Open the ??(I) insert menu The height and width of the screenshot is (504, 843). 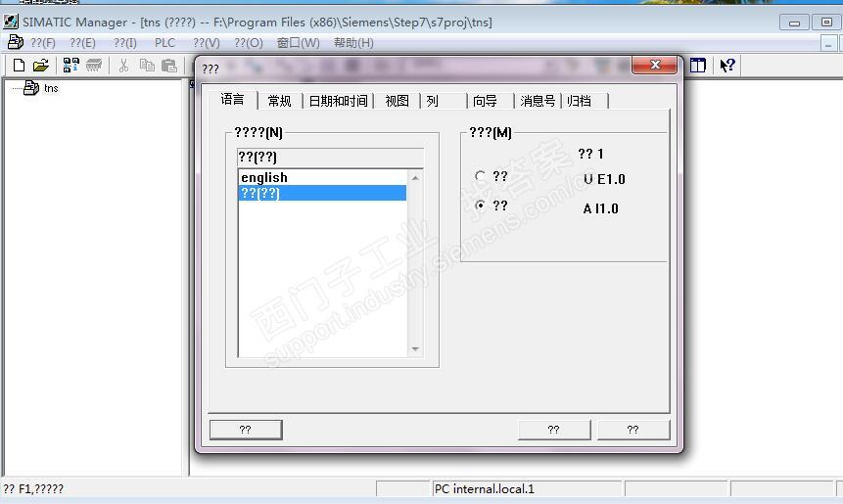point(125,42)
